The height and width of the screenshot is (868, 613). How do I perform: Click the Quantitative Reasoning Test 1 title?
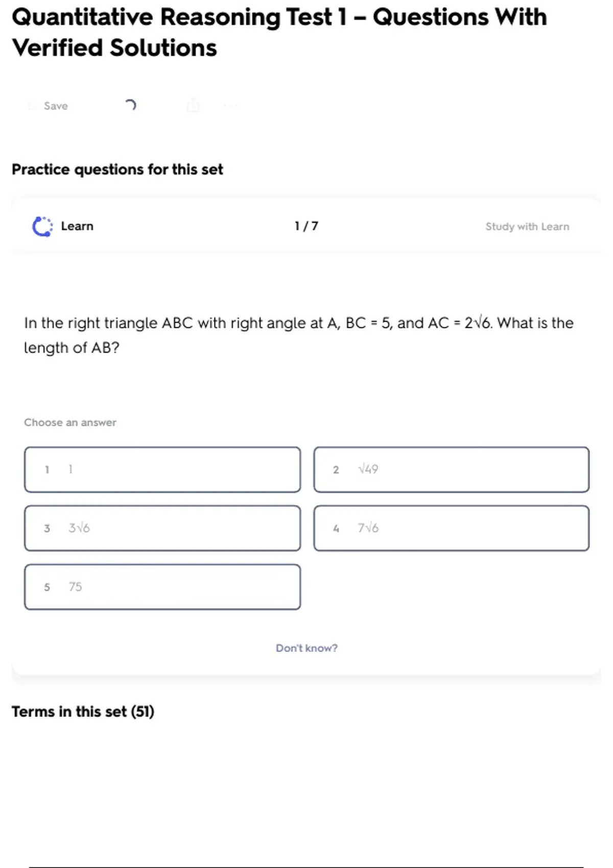279,32
